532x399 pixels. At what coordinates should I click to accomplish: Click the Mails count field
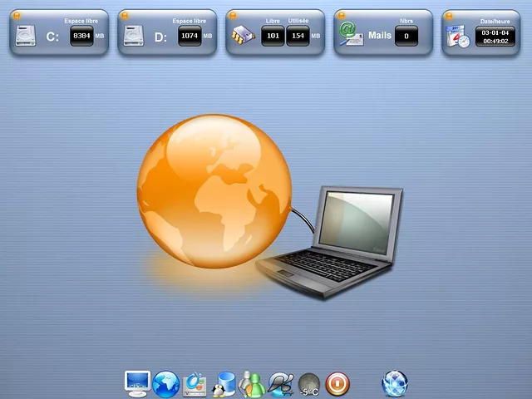click(x=406, y=37)
